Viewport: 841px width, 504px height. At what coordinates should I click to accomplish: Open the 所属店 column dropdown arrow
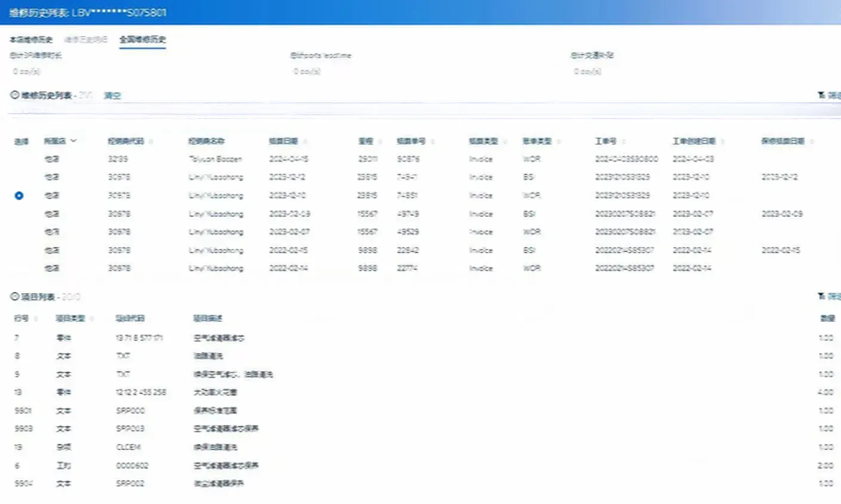[x=73, y=141]
